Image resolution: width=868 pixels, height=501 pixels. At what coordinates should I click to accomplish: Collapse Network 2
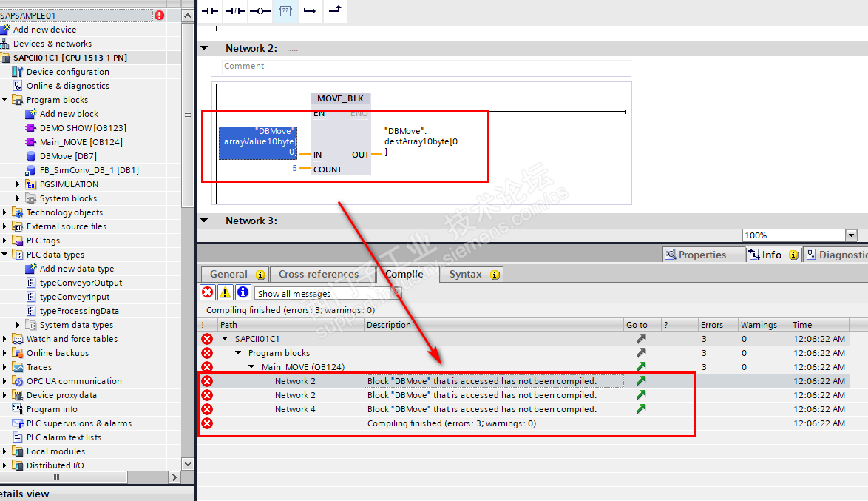(x=204, y=48)
